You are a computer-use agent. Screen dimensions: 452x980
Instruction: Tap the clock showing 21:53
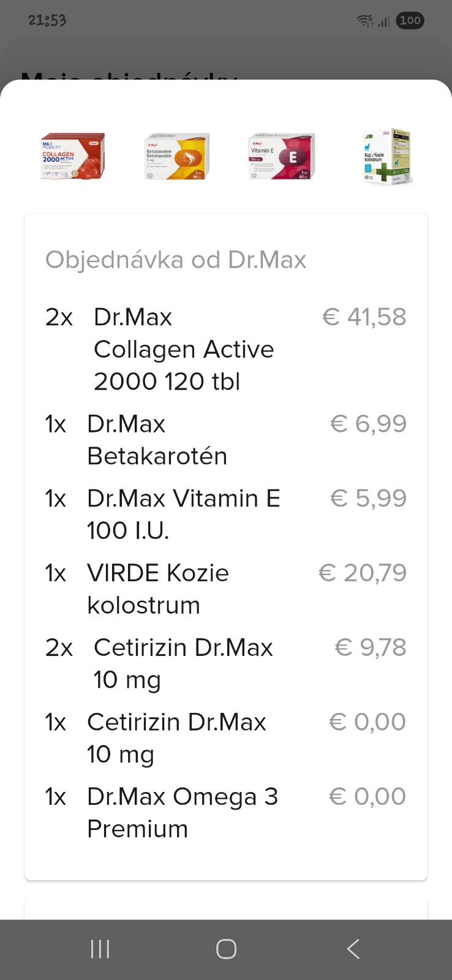tap(47, 20)
